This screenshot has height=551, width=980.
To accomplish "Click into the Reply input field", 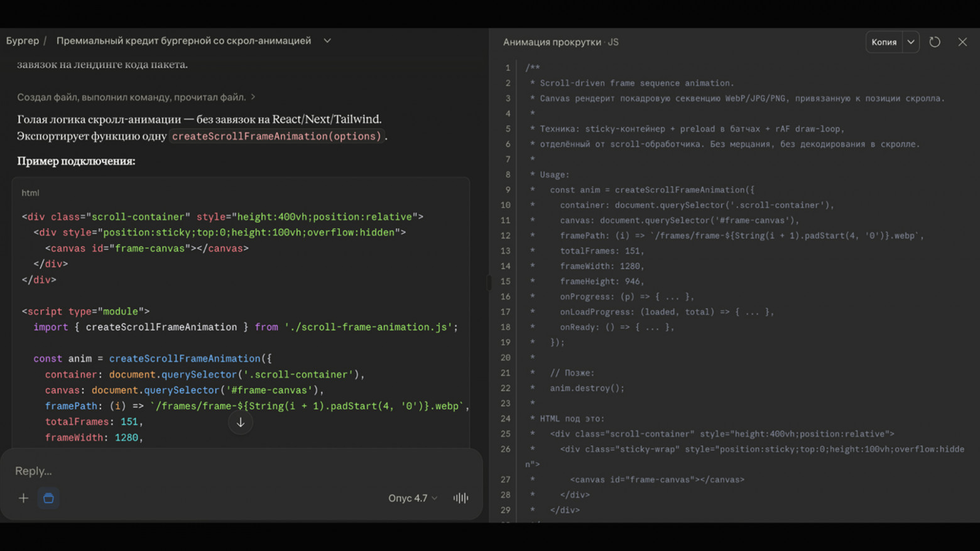I will (239, 471).
